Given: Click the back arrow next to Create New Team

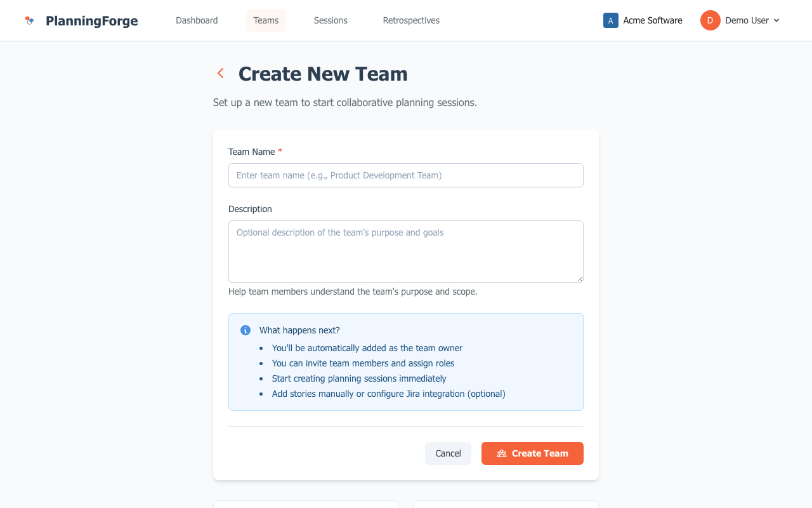Looking at the screenshot, I should click(220, 73).
